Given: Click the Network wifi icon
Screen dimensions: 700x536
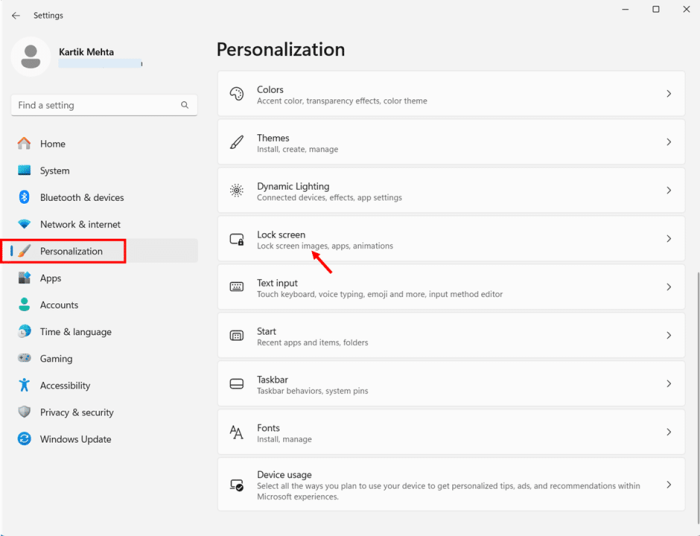Looking at the screenshot, I should 24,224.
